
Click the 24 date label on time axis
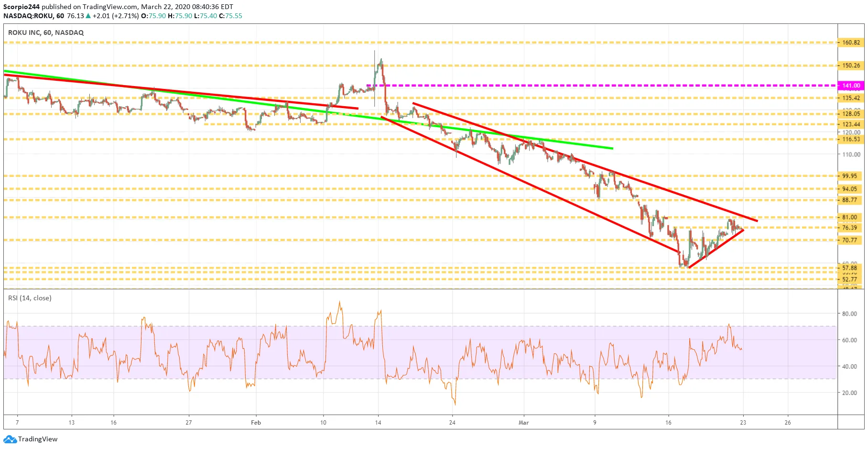tap(452, 422)
